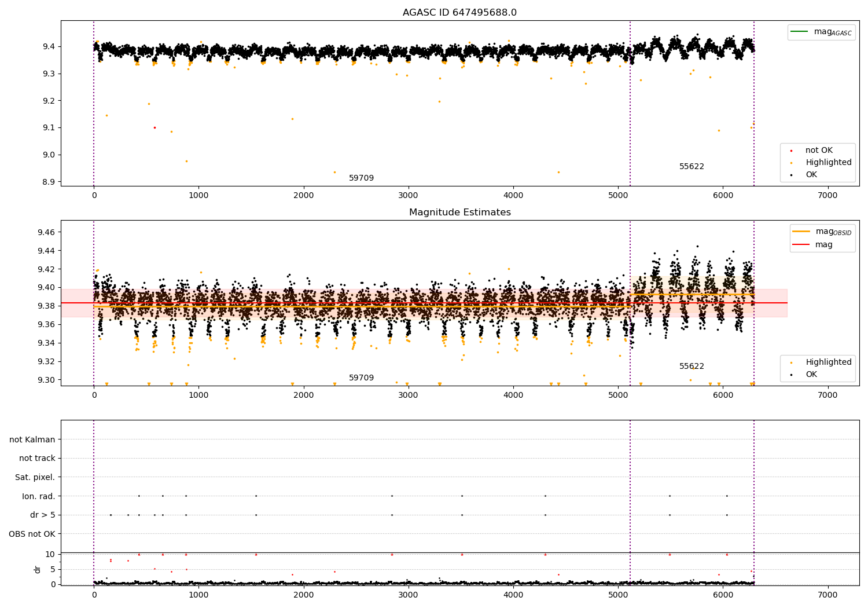868x608 pixels.
Task: Click the "not Kalman" row label
Action: click(x=32, y=440)
